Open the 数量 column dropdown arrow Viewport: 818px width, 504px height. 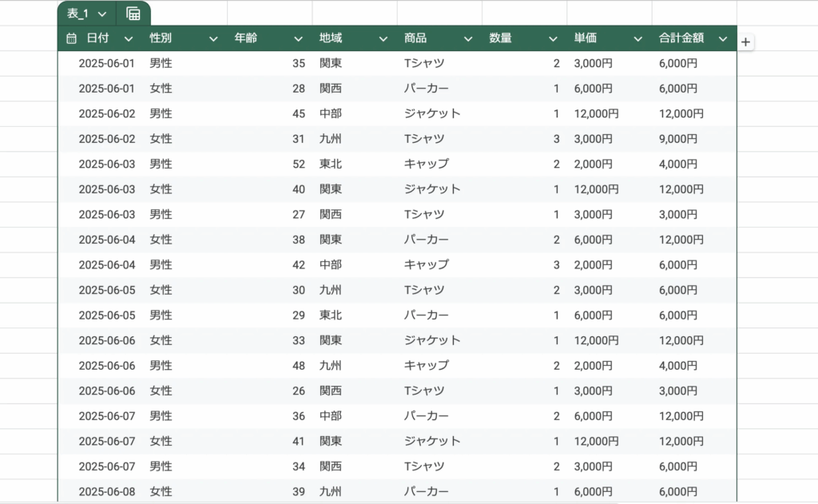(553, 38)
